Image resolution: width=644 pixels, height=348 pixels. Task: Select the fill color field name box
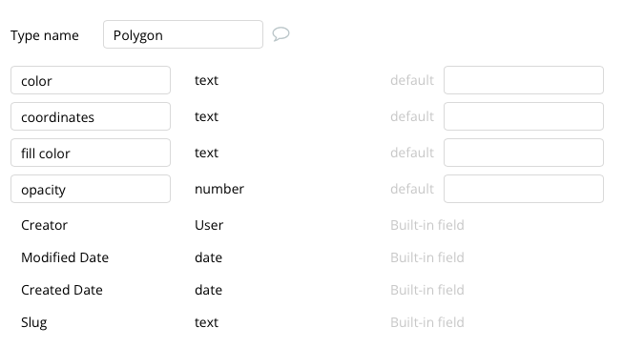point(91,153)
